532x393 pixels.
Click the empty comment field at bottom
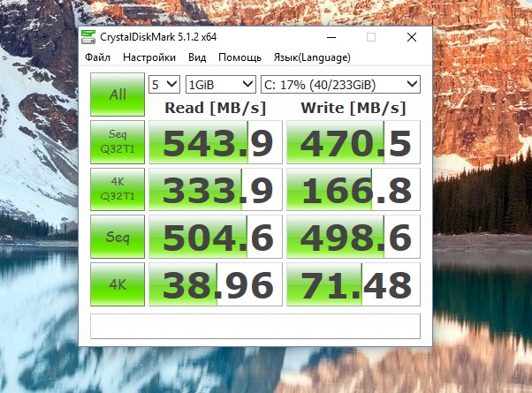pyautogui.click(x=255, y=326)
